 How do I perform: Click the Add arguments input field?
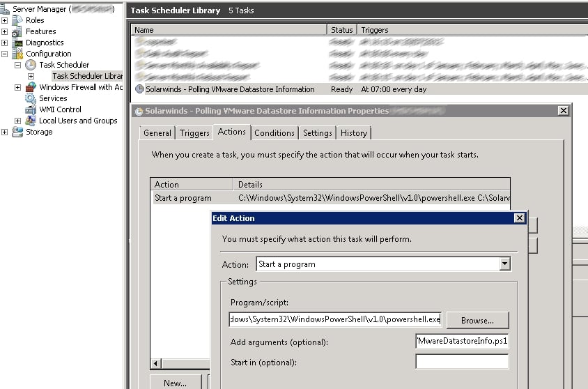(x=462, y=341)
